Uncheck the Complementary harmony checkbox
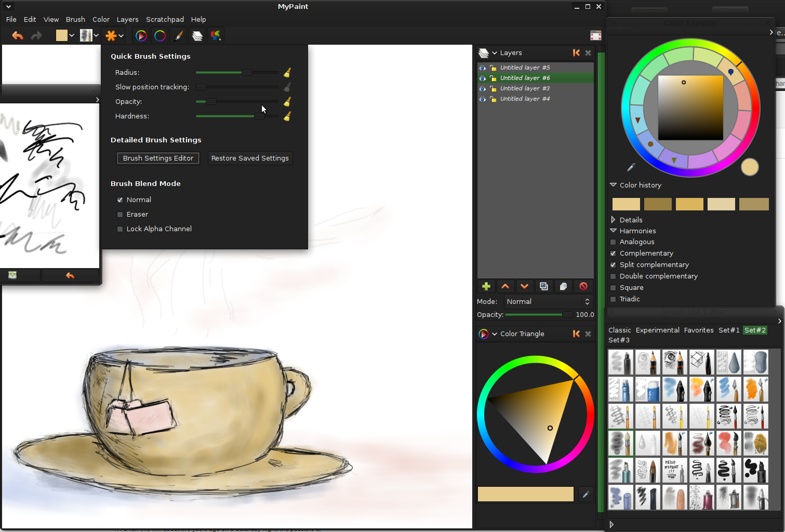This screenshot has width=785, height=532. [613, 254]
